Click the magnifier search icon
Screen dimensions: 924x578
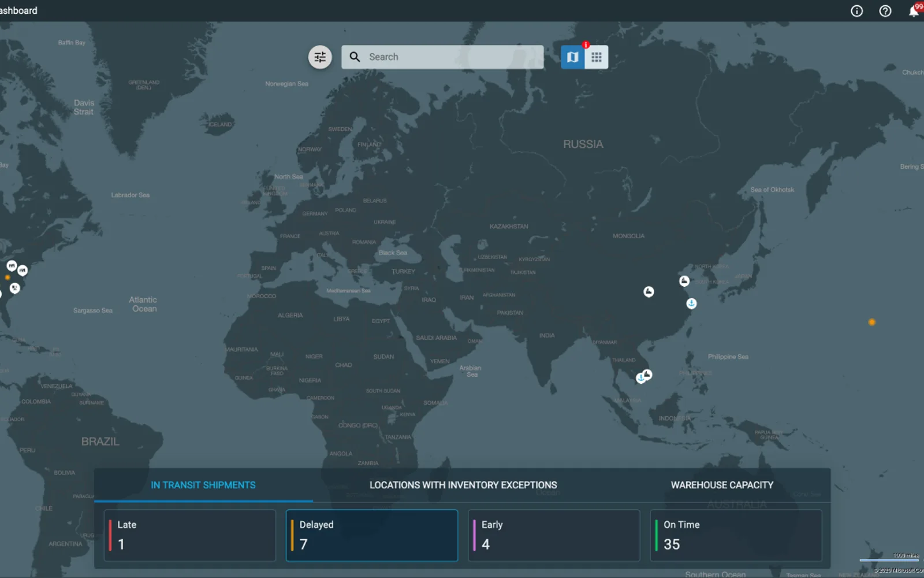pos(355,57)
